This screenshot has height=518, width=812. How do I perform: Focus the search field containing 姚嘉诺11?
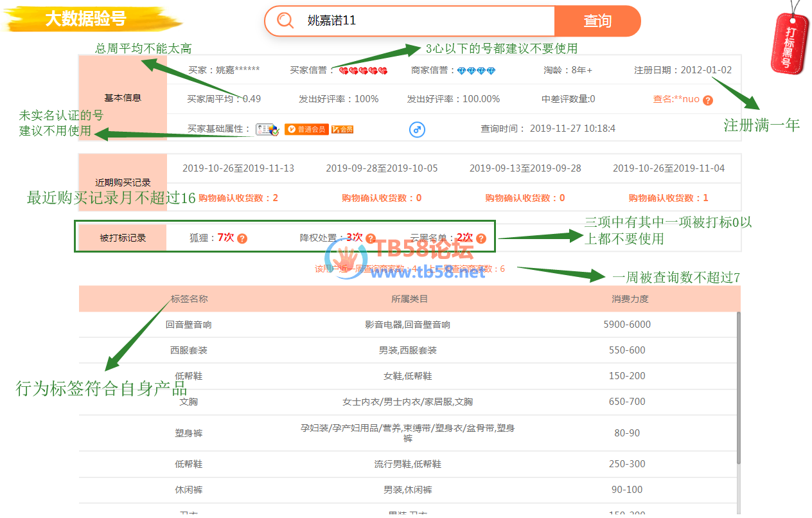426,21
